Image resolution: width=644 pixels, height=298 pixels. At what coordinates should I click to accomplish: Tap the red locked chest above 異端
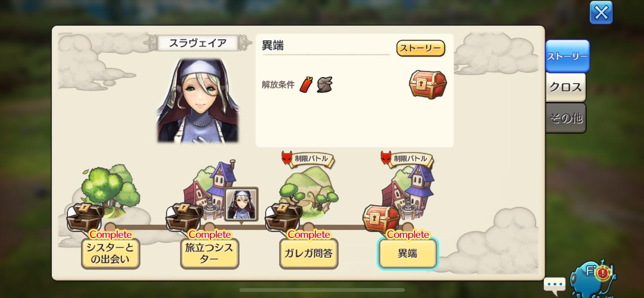click(x=381, y=218)
